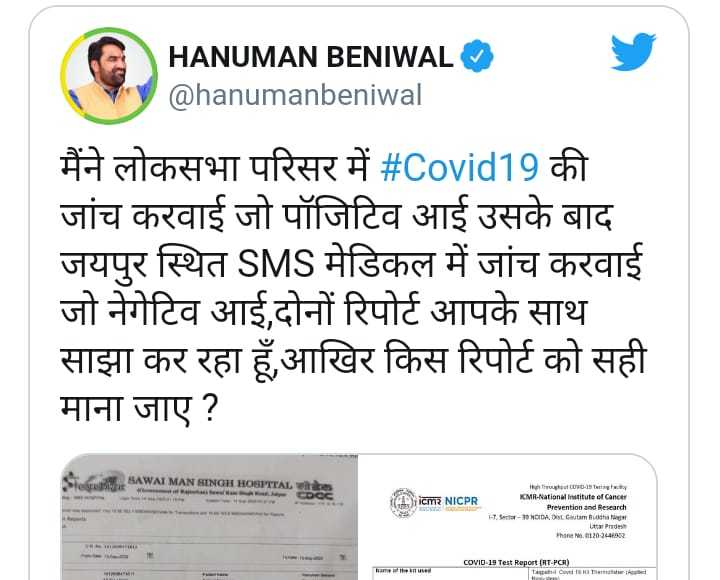Click ICMR-National Institute of Cancer text
720x580 pixels.
click(x=573, y=497)
